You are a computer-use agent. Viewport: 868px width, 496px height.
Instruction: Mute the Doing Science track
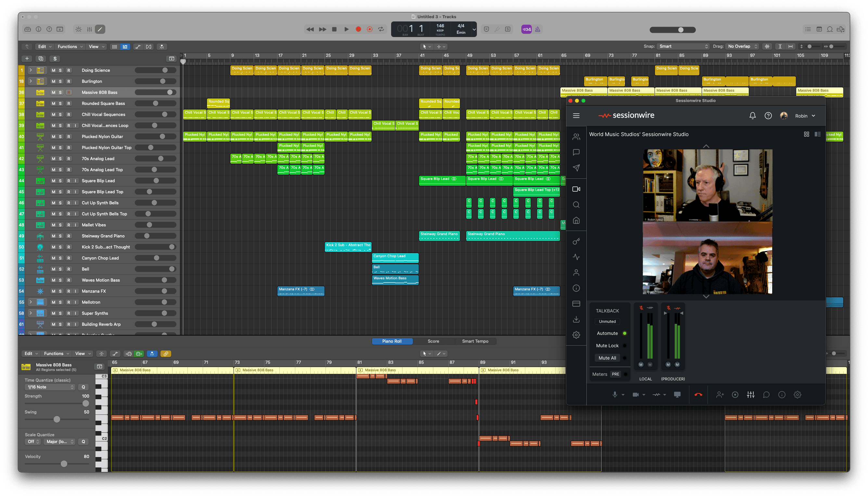click(53, 70)
